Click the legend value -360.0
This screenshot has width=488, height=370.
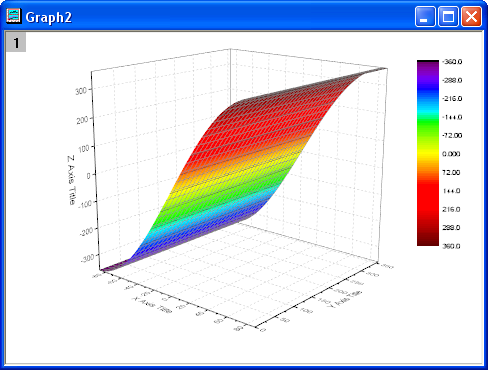[x=452, y=62]
